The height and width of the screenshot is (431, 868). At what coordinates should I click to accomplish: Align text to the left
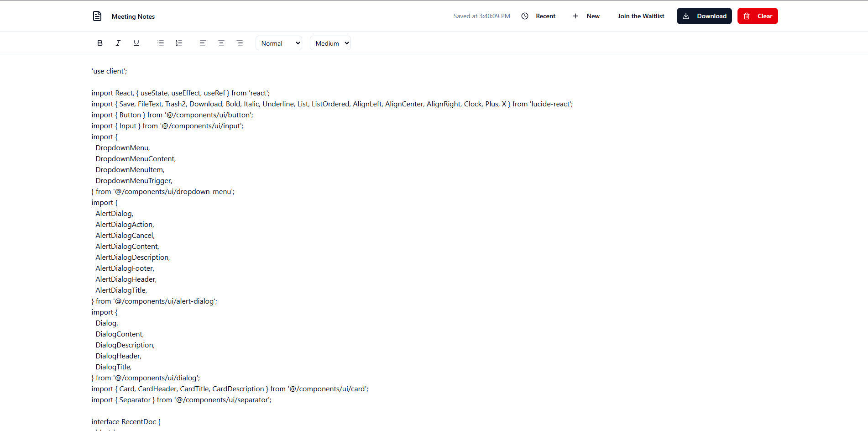tap(203, 42)
